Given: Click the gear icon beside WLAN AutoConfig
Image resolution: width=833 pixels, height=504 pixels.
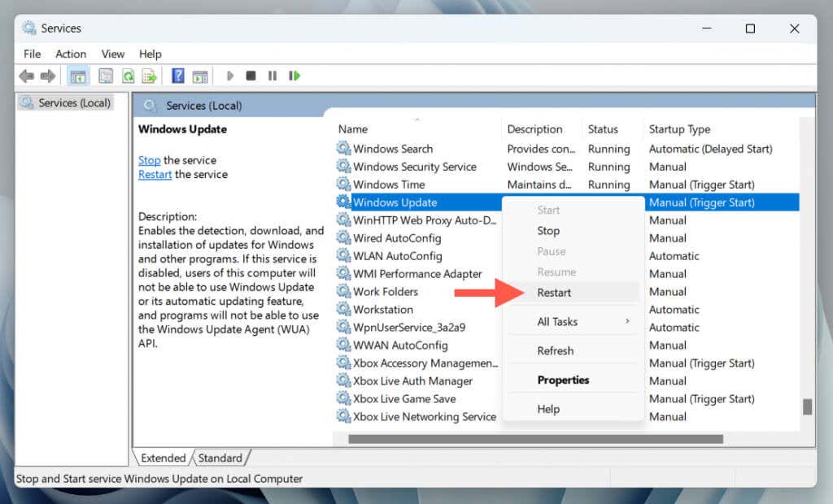Looking at the screenshot, I should [344, 255].
